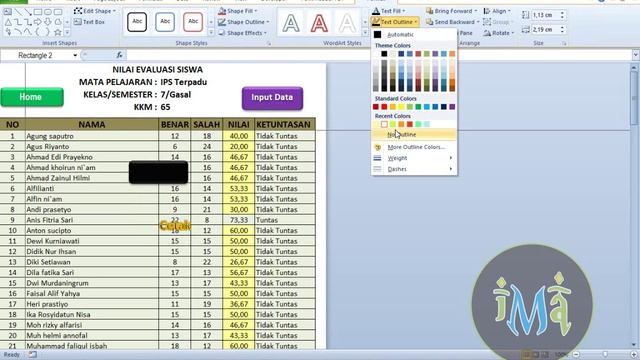Open Text Fill dropdown
The image size is (640, 360).
389,11
